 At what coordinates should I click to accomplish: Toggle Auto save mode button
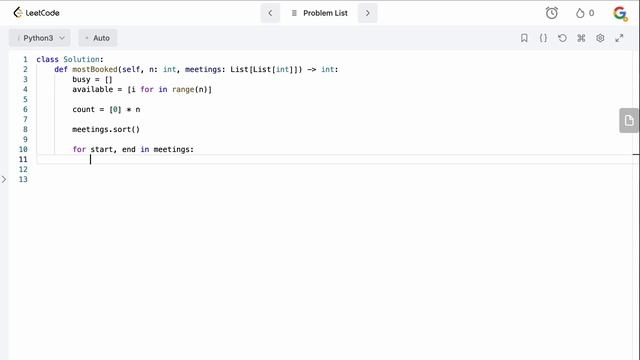point(98,38)
